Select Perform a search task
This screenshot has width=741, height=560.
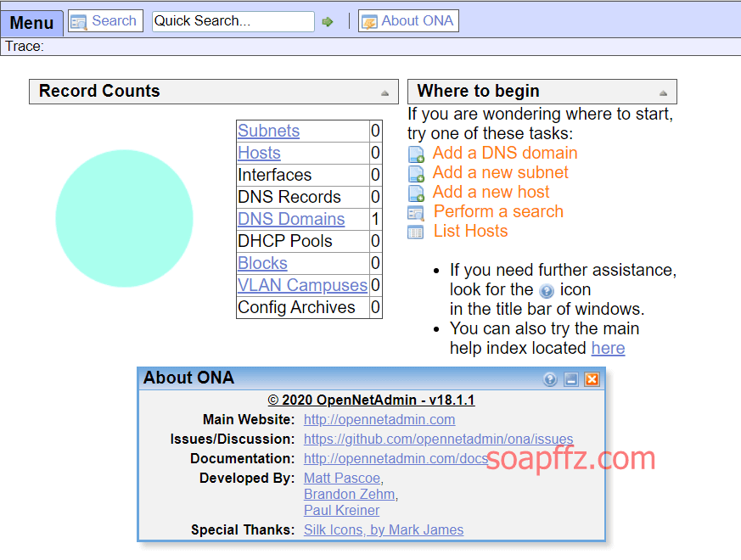(x=498, y=211)
